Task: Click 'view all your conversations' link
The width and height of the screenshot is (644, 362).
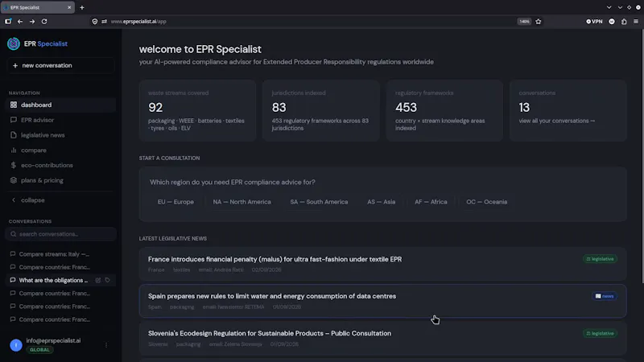Action: tap(556, 121)
